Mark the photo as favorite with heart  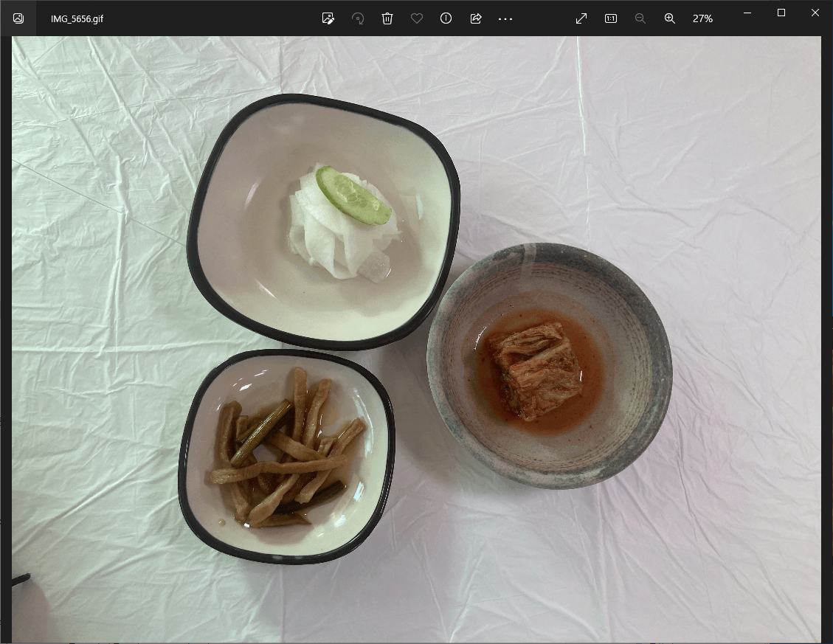(x=417, y=18)
